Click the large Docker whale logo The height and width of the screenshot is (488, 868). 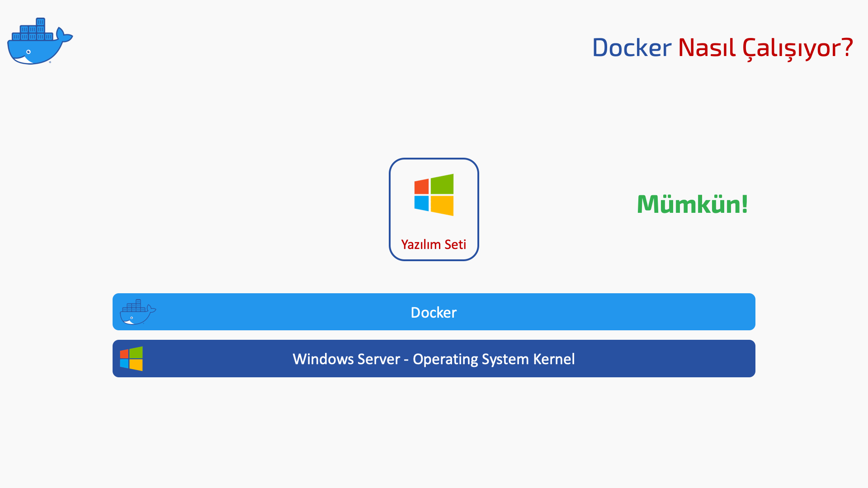tap(40, 41)
